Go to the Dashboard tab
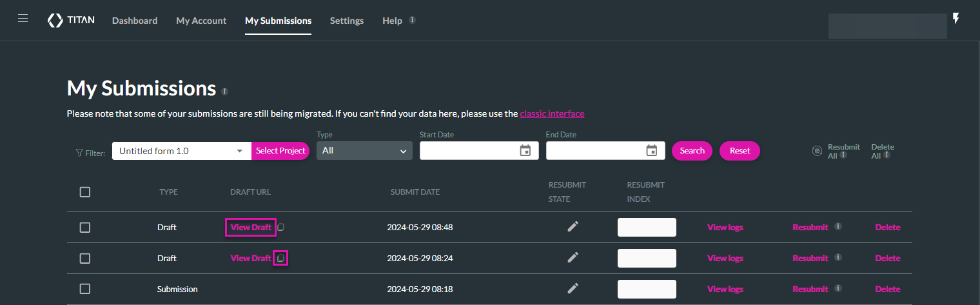This screenshot has width=980, height=305. [x=135, y=21]
